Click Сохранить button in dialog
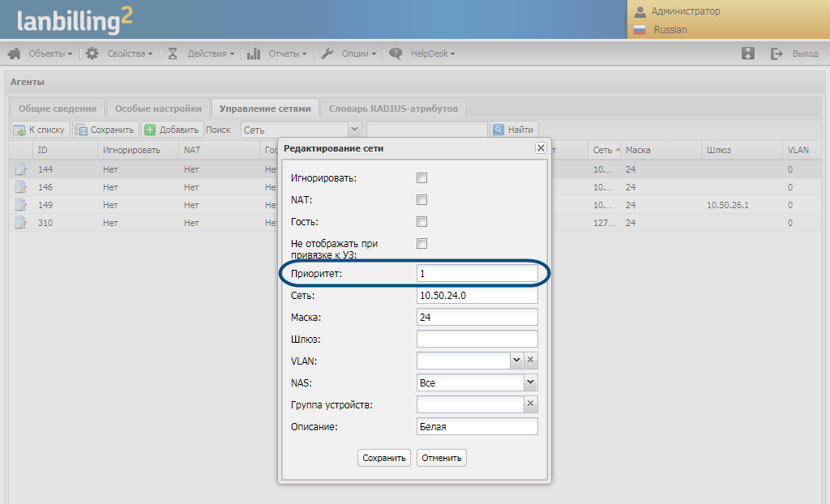 383,458
